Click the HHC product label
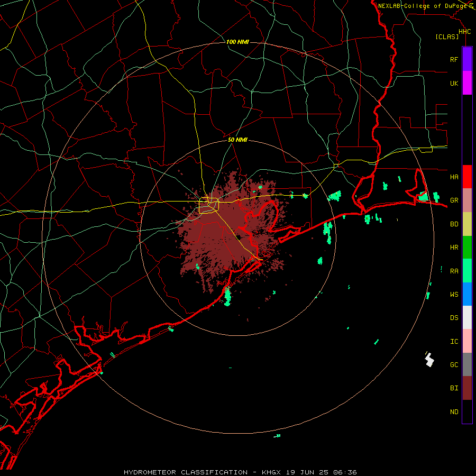Viewport: 476px width, 476px height. [x=464, y=32]
